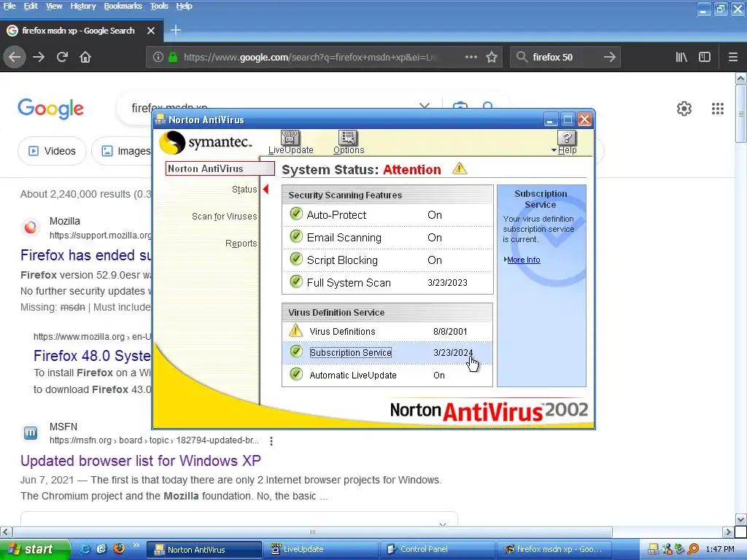Open the Firefox File menu
The image size is (747, 560).
coord(9,6)
